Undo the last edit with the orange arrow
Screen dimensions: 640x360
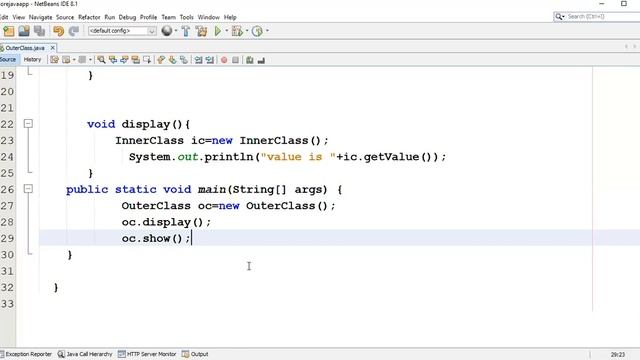point(58,31)
